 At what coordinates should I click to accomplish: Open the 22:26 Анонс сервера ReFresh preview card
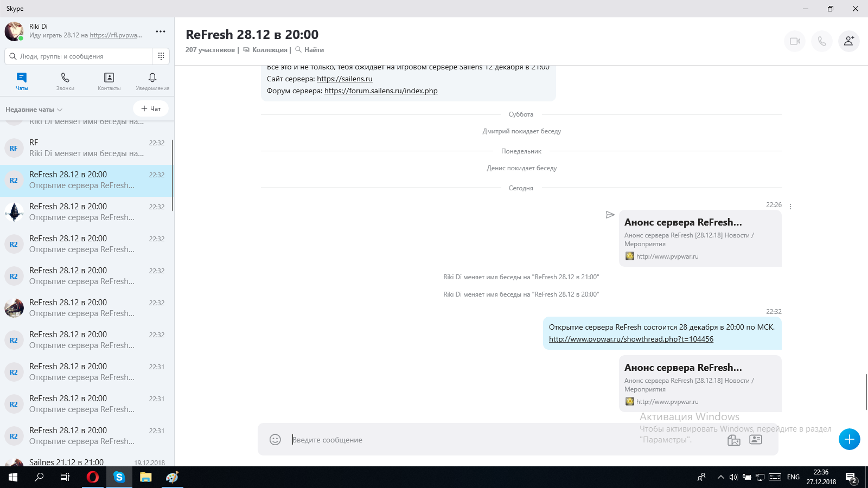(700, 239)
